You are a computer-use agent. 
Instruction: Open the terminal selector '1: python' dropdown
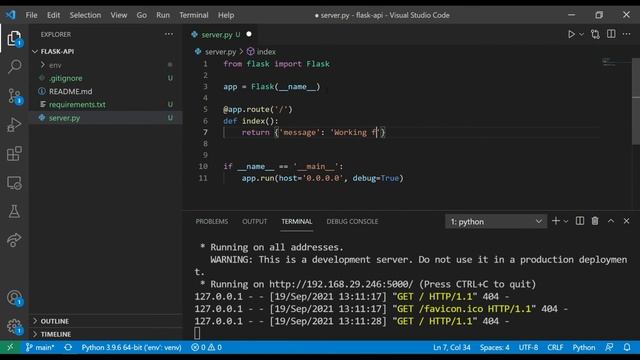(x=496, y=222)
